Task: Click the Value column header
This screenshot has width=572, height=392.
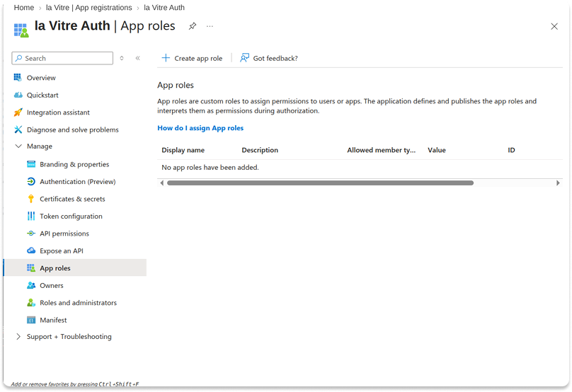Action: (437, 150)
